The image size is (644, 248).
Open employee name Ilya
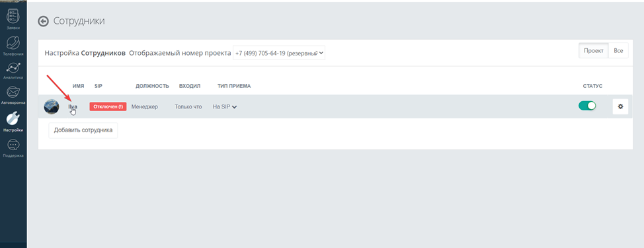coord(73,106)
